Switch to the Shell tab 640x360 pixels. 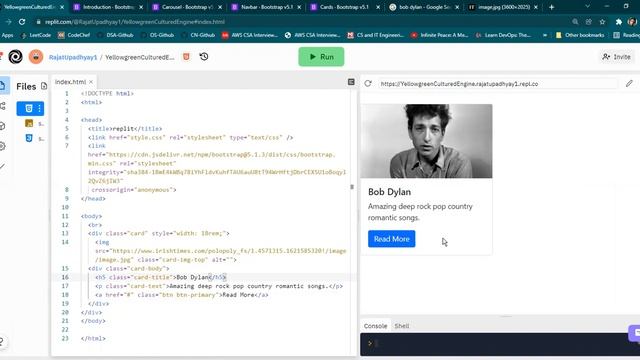click(402, 326)
